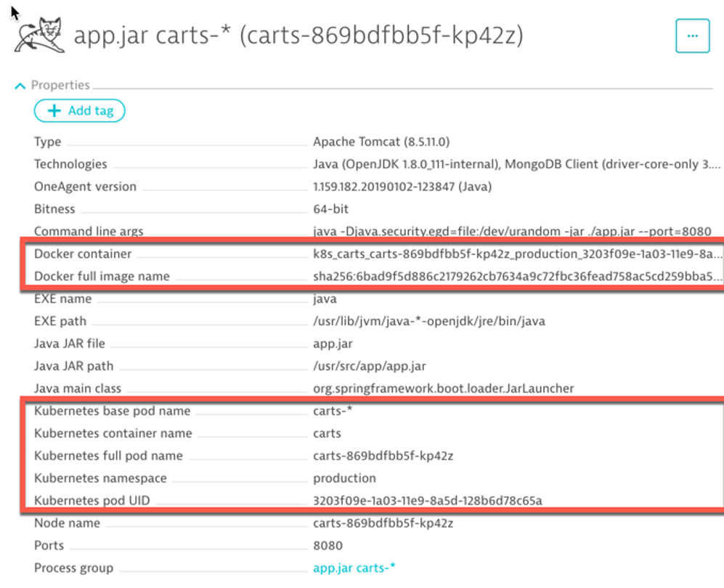Select the OneAgent version value

[x=402, y=187]
